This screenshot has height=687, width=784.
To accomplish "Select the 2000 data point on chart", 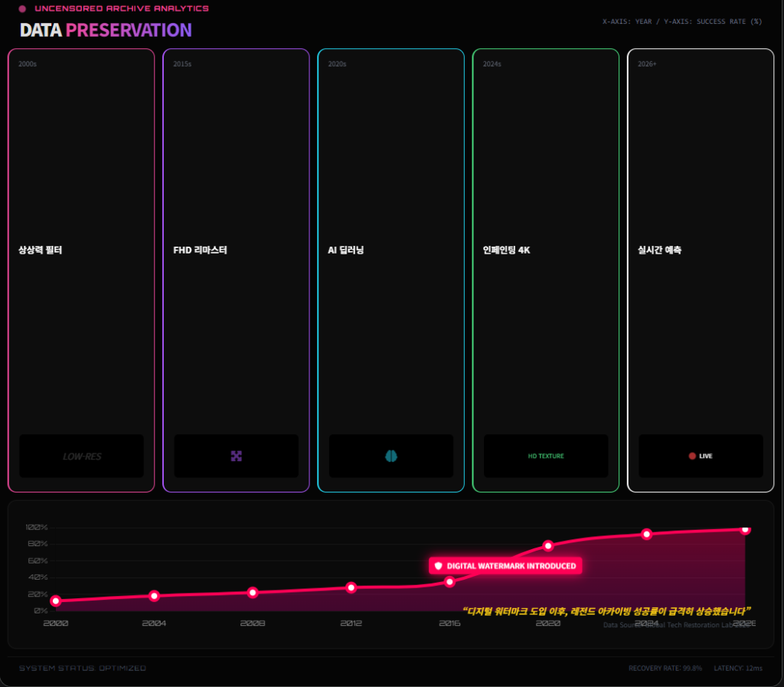I will 56,601.
